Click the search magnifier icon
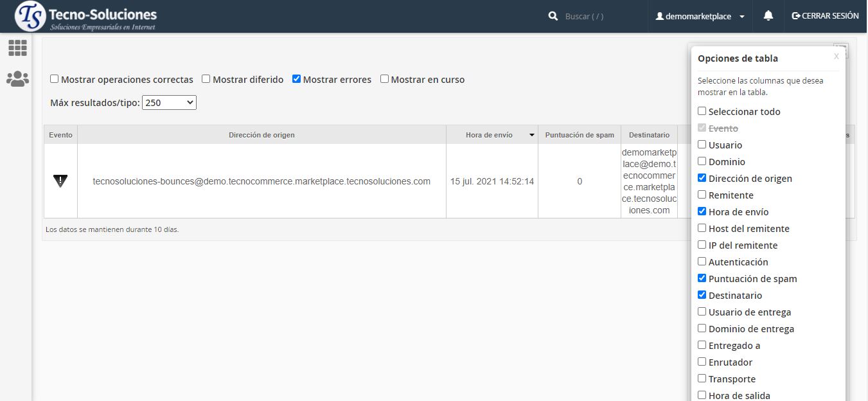Image resolution: width=868 pixels, height=401 pixels. [553, 16]
